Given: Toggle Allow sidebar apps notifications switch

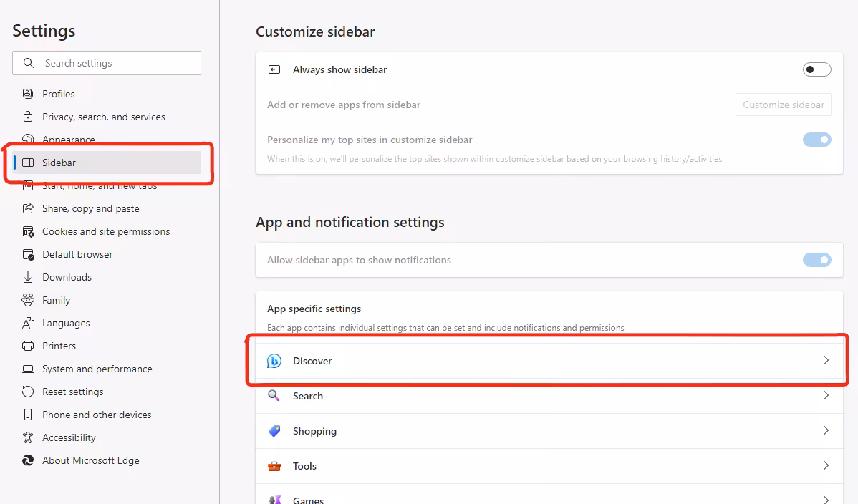Looking at the screenshot, I should [817, 260].
